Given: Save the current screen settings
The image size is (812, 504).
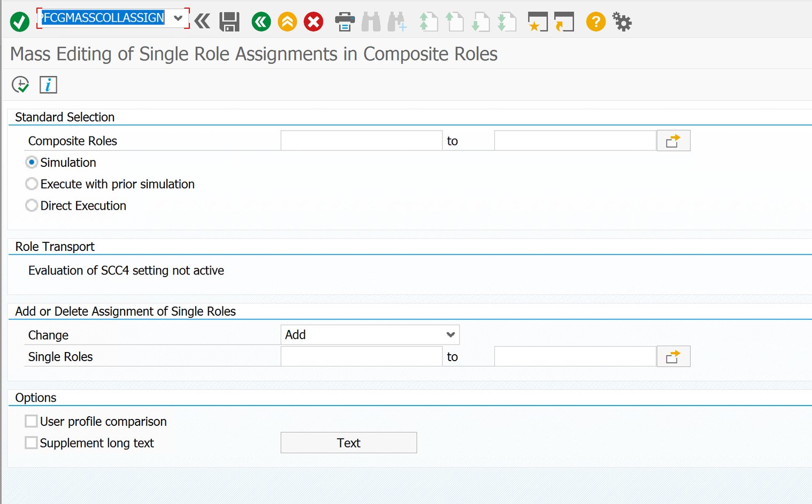Looking at the screenshot, I should point(229,22).
